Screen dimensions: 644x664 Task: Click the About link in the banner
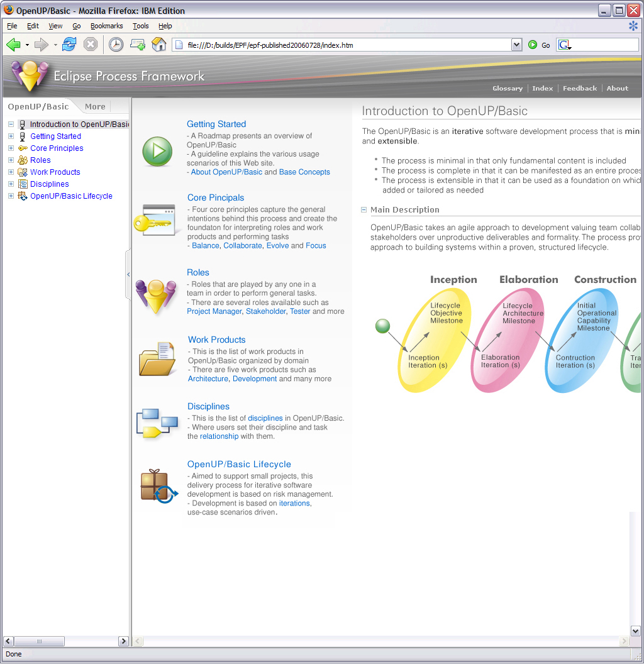tap(618, 88)
